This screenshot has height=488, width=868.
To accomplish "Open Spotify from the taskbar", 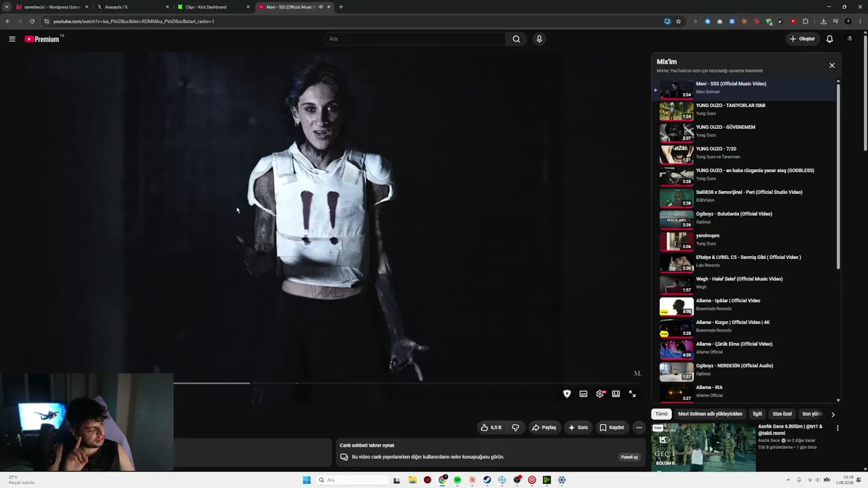I will point(457,480).
